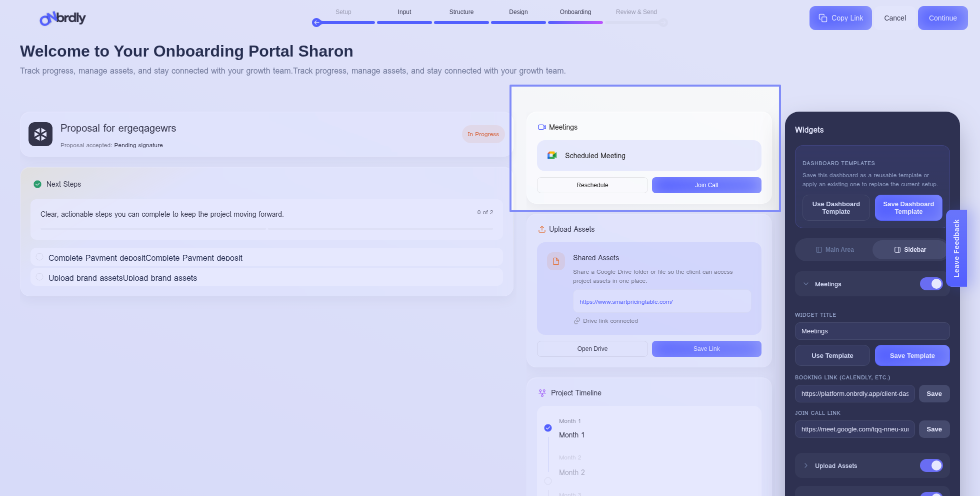Screen dimensions: 980x496
Task: Click the Month 1 completed timeline marker
Action: tap(548, 428)
